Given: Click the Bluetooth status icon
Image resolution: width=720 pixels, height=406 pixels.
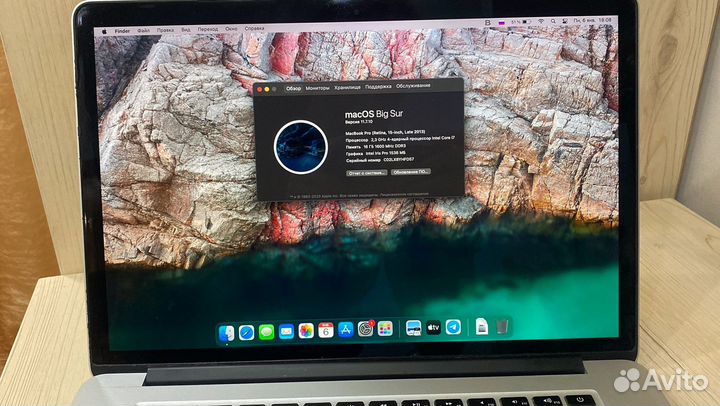Looking at the screenshot, I should [488, 22].
